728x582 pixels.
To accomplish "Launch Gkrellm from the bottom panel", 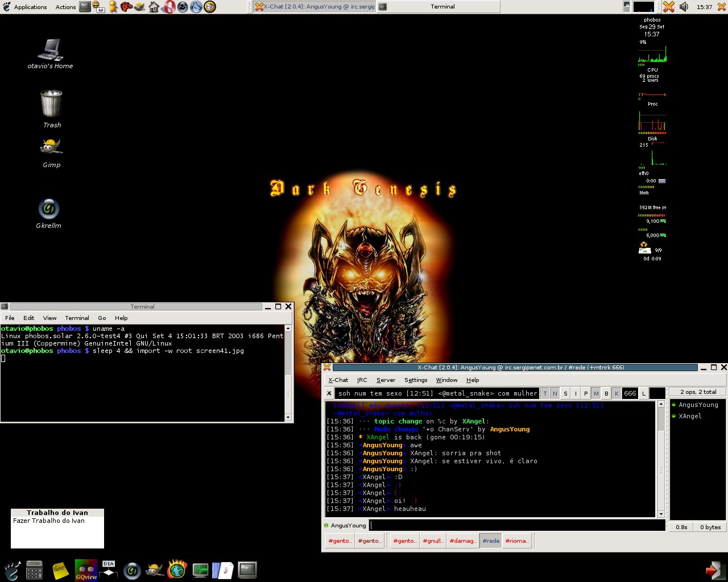I will [x=132, y=570].
